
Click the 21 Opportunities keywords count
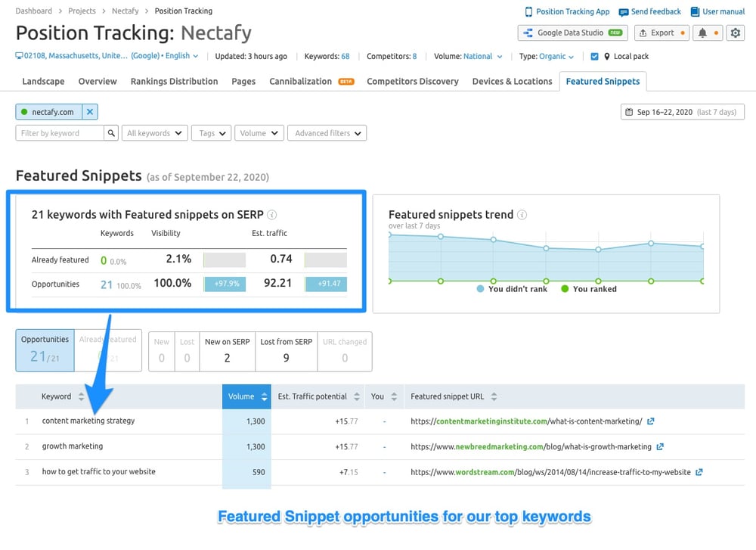click(107, 284)
